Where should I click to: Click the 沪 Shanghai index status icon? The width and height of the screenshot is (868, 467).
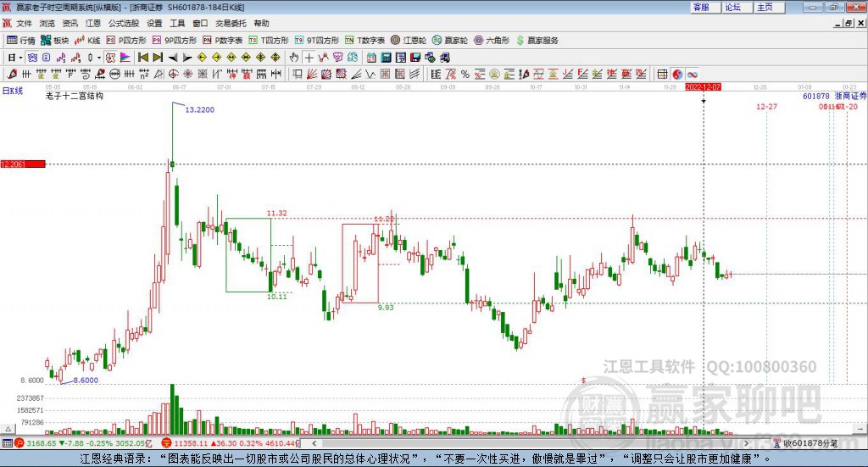pyautogui.click(x=19, y=443)
